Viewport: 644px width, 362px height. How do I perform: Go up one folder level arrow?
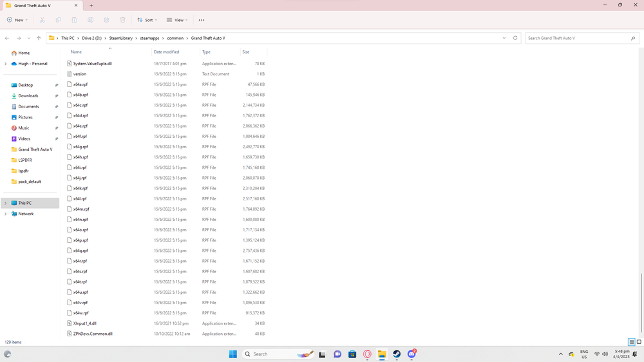click(x=39, y=38)
